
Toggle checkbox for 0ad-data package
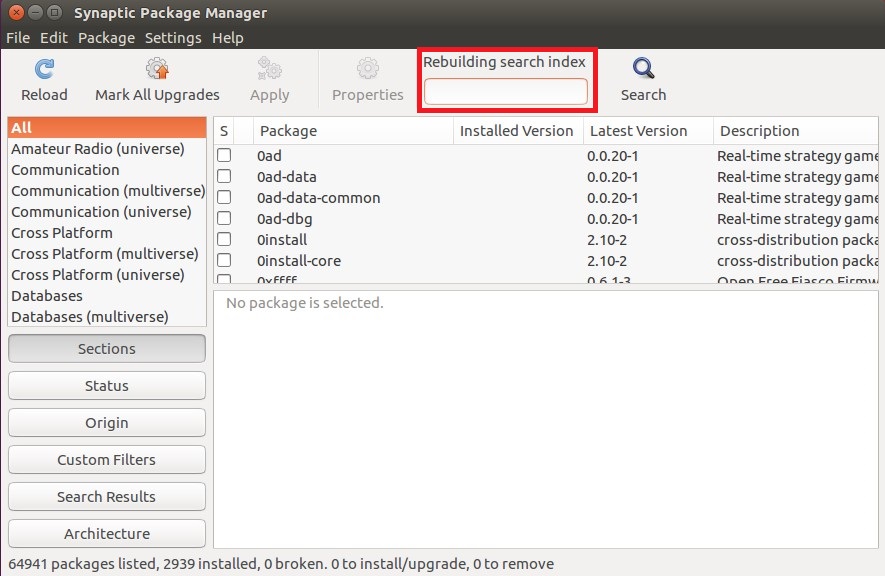point(224,176)
